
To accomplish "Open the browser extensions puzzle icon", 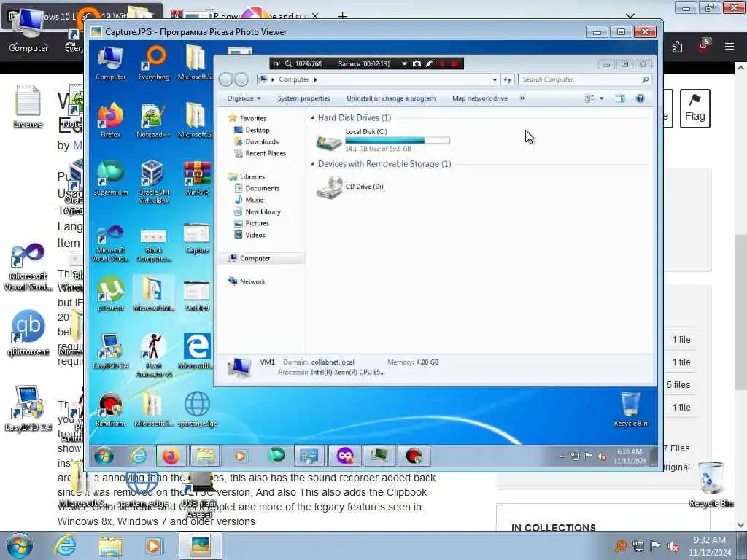I will click(x=677, y=47).
